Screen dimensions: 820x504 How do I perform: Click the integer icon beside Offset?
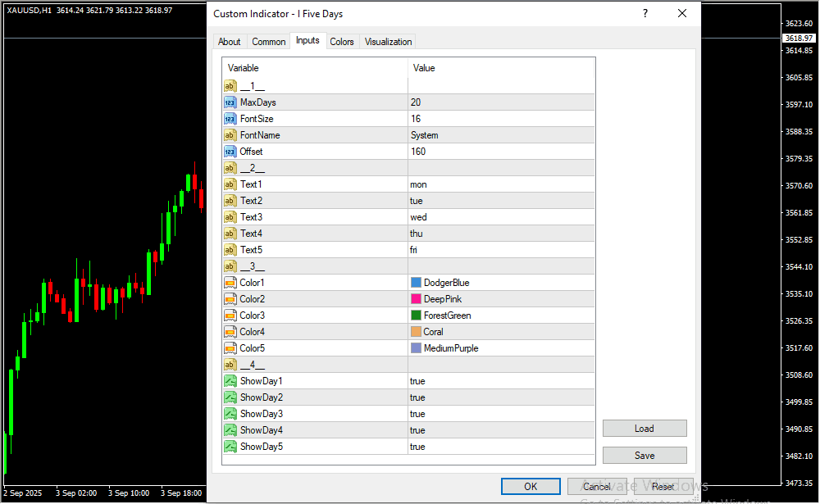(x=230, y=152)
